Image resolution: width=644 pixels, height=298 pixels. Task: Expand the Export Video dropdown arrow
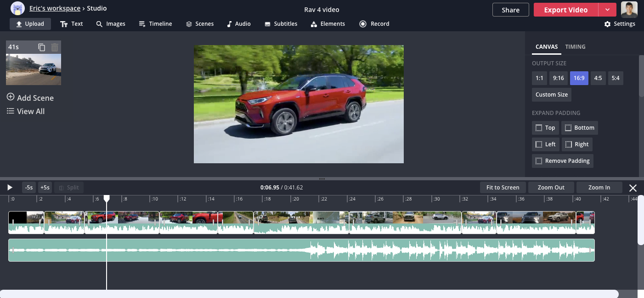(x=607, y=10)
